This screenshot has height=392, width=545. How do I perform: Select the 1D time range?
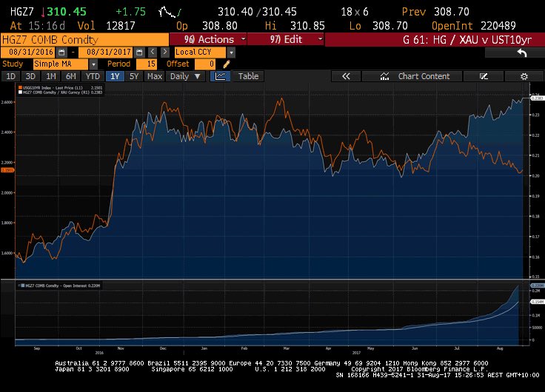11,76
